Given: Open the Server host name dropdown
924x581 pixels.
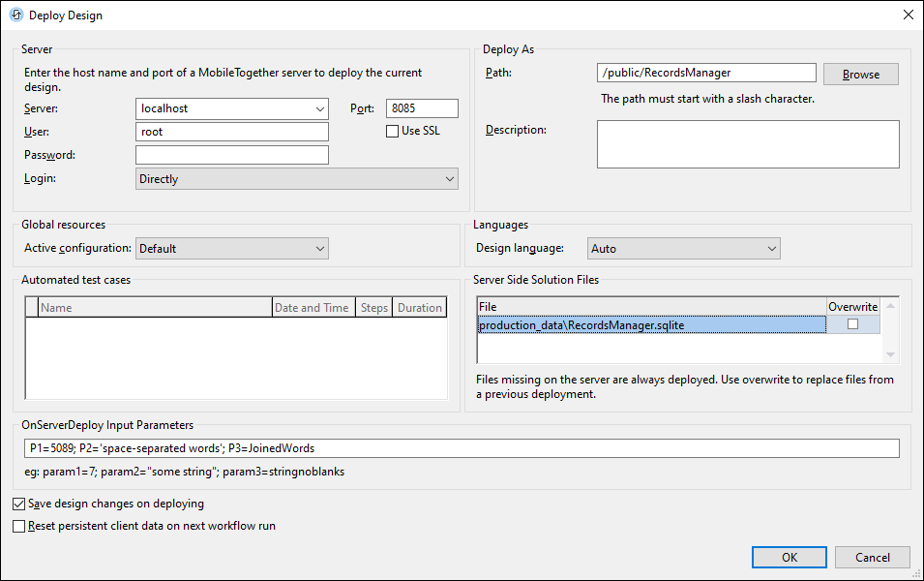Looking at the screenshot, I should click(319, 108).
